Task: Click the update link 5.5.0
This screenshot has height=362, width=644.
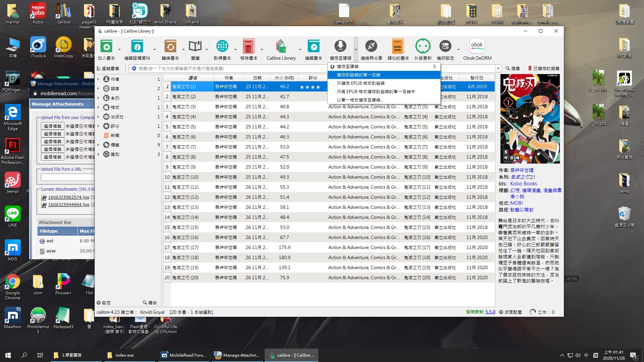Action: tap(490, 312)
